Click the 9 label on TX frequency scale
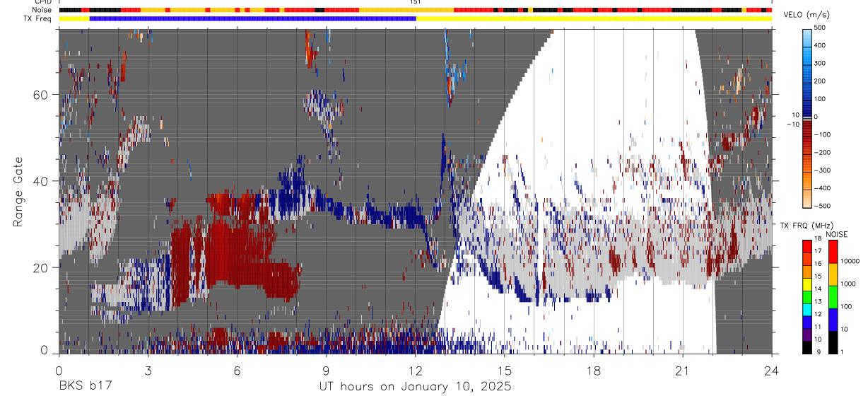The image size is (868, 401). tap(817, 354)
